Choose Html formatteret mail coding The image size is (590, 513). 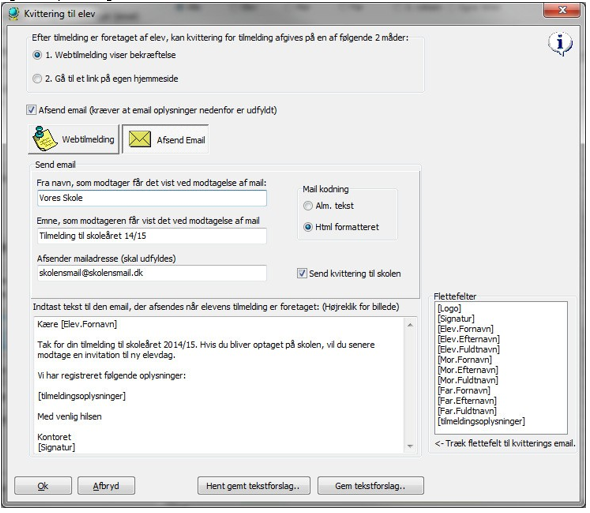pos(308,227)
